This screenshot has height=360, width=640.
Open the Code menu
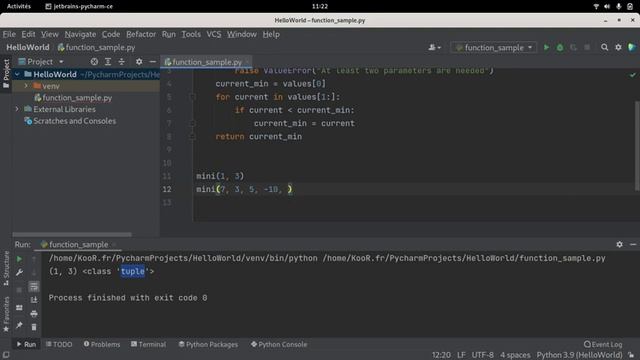point(111,34)
